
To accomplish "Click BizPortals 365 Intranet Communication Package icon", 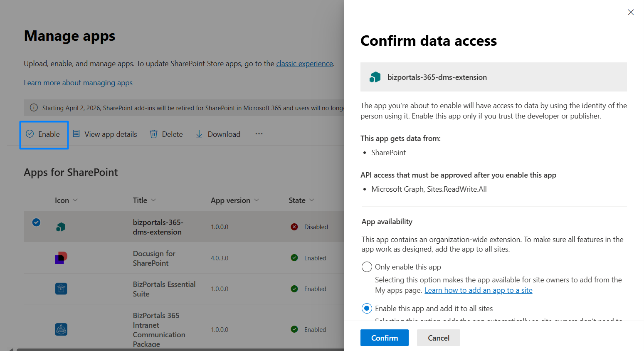I will (61, 329).
